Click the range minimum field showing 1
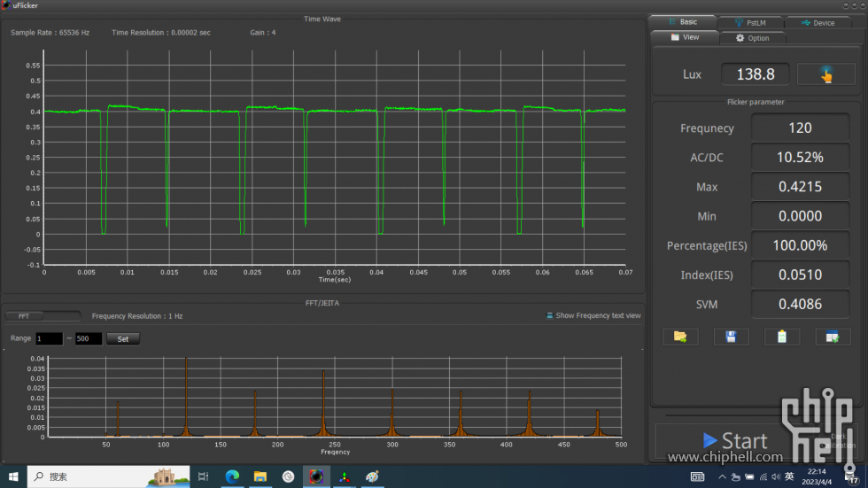The width and height of the screenshot is (868, 488). pos(50,338)
